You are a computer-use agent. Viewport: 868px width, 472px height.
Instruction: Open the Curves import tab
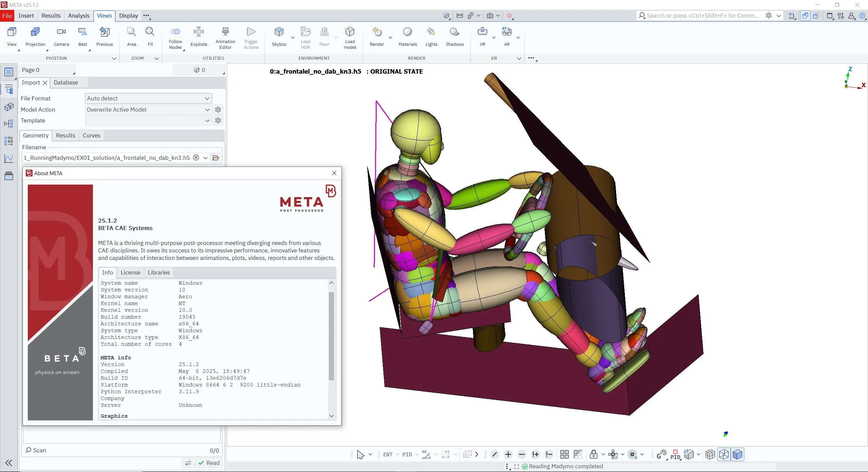click(92, 135)
